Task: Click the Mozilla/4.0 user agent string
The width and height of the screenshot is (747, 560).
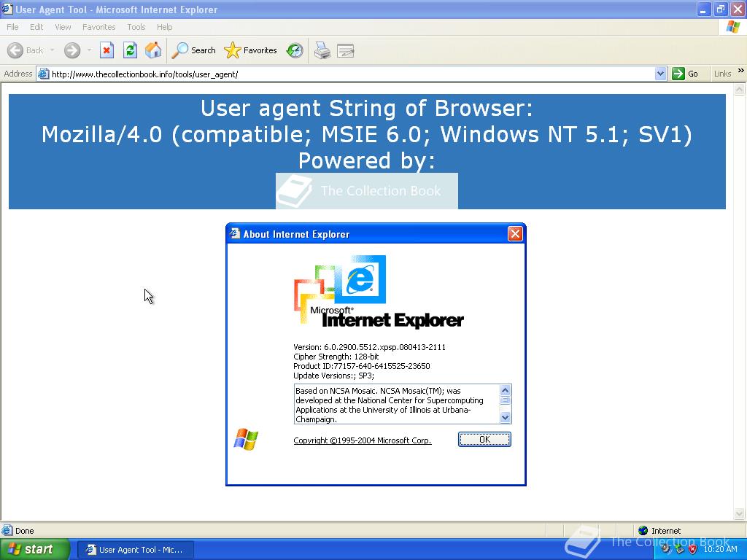Action: [367, 134]
